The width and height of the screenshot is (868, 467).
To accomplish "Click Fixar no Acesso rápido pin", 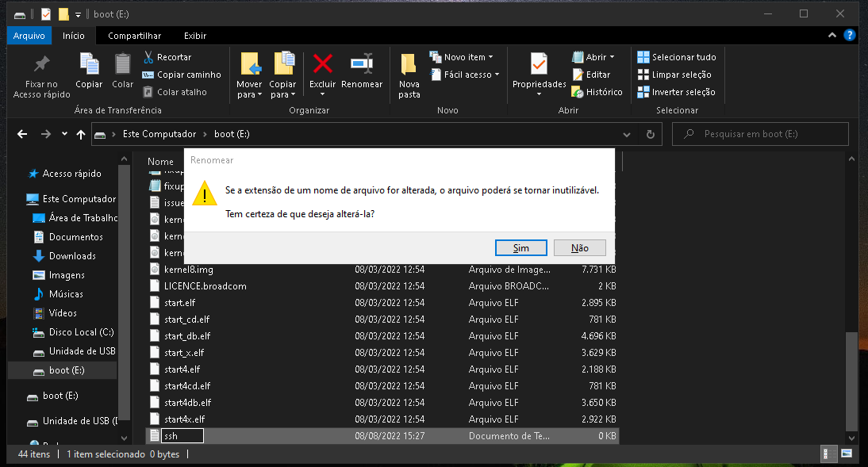I will point(41,64).
